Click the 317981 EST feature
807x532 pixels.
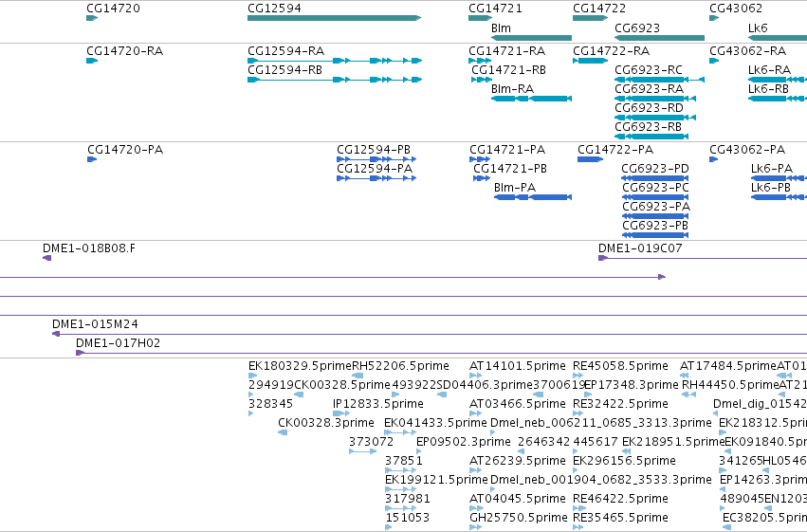400,509
